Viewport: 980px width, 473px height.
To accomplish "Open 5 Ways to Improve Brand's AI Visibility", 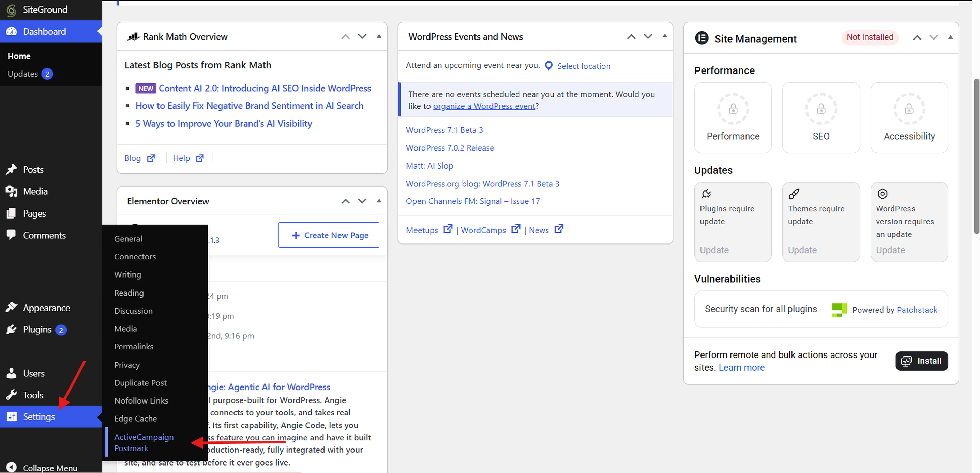I will [224, 124].
